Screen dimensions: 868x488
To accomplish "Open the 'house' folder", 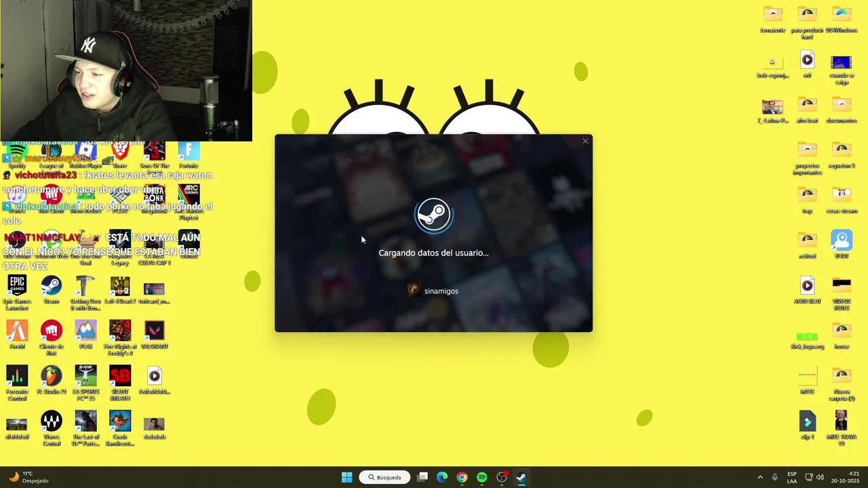I will click(x=841, y=335).
